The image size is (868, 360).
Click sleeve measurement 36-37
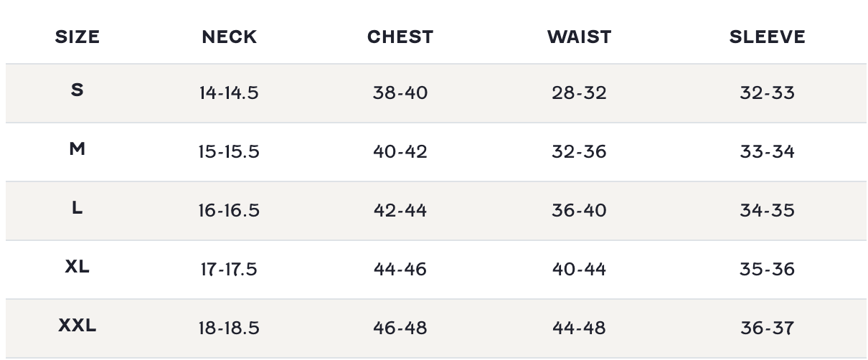coord(767,328)
